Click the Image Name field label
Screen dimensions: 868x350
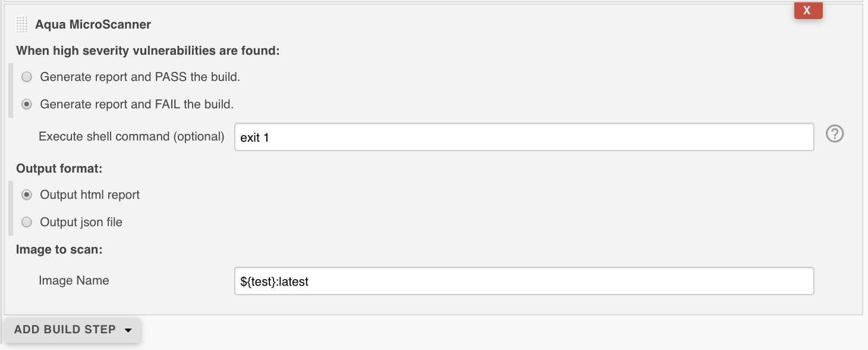(x=74, y=280)
